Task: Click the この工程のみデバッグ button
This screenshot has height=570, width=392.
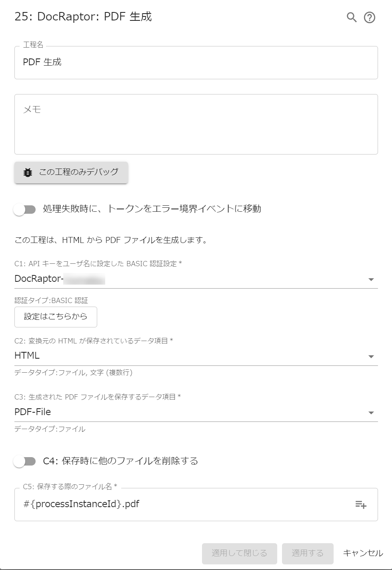Action: pyautogui.click(x=71, y=173)
